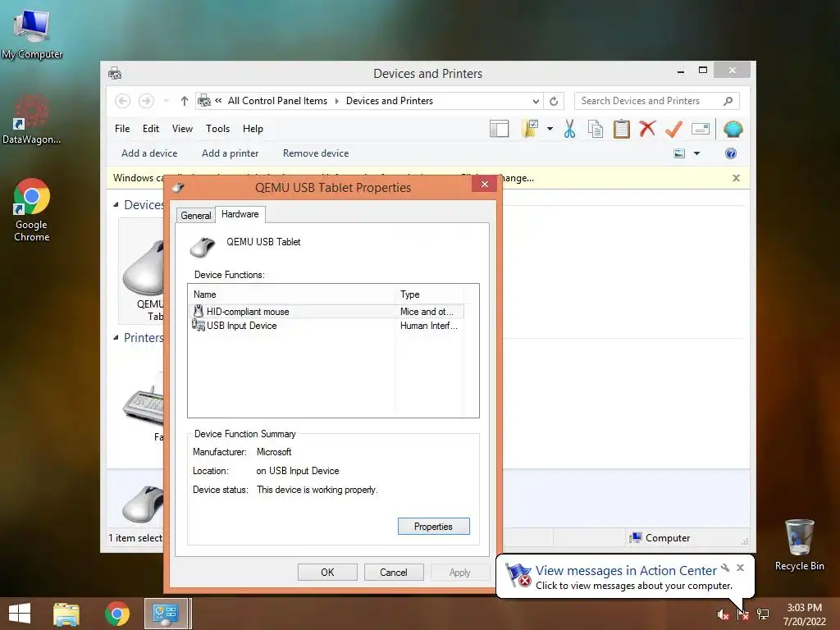Open the View menu
Image resolution: width=840 pixels, height=630 pixels.
point(182,129)
